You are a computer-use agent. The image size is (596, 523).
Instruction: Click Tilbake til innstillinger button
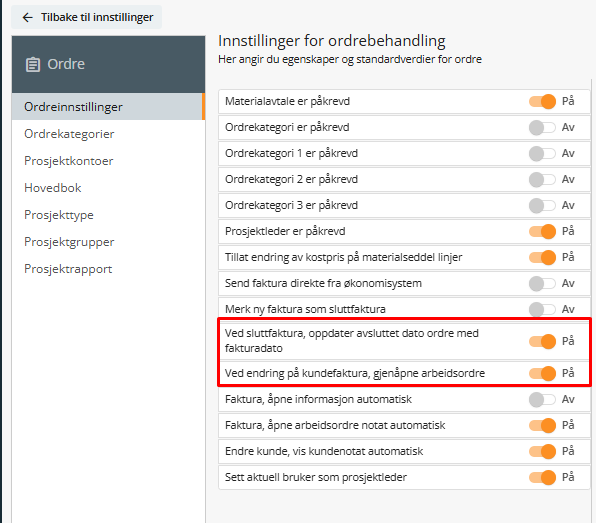(87, 17)
